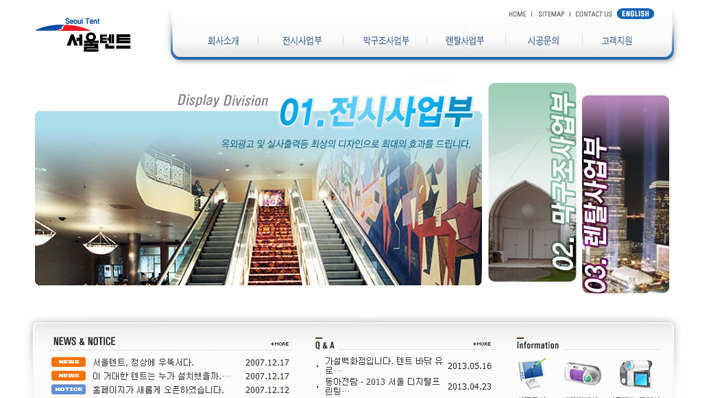Screen dimensions: 702x398
Task: Open the SITEMAP link
Action: pos(551,14)
